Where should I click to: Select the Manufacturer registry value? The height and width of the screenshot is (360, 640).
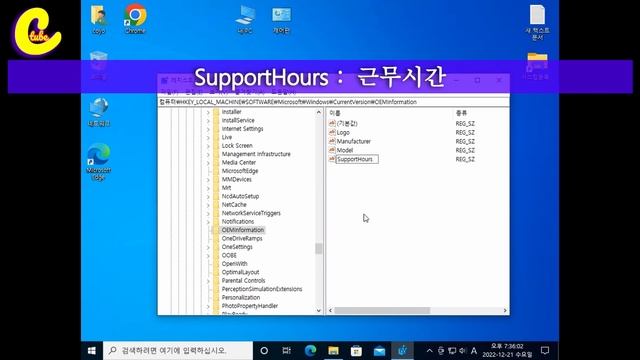click(354, 142)
